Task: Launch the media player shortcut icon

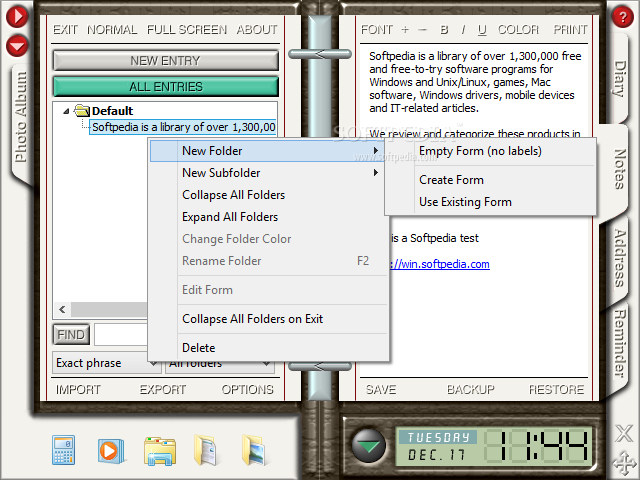Action: 110,451
